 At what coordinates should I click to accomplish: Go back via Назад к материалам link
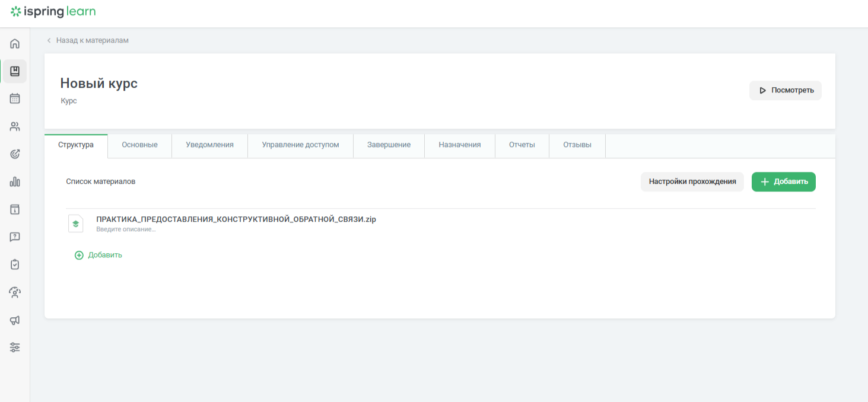point(92,40)
